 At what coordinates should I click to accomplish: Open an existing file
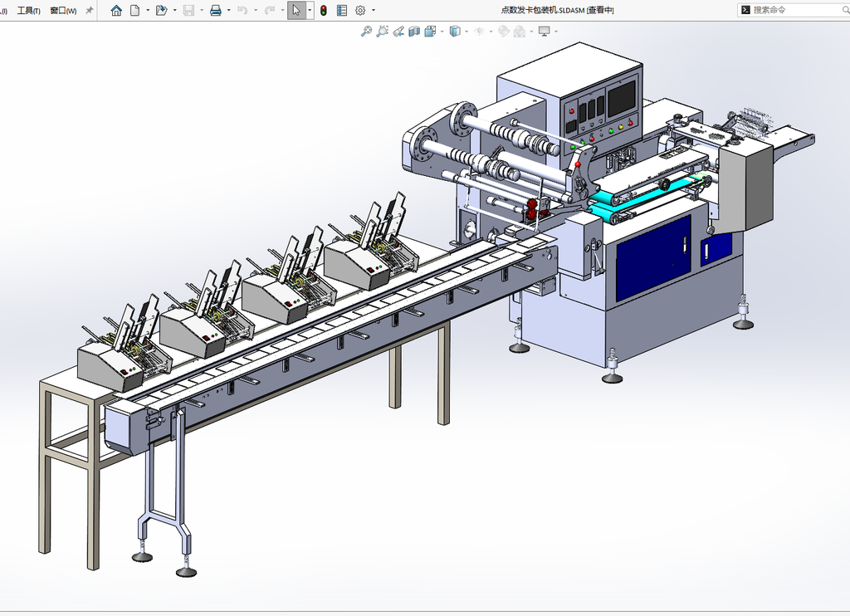tap(161, 10)
